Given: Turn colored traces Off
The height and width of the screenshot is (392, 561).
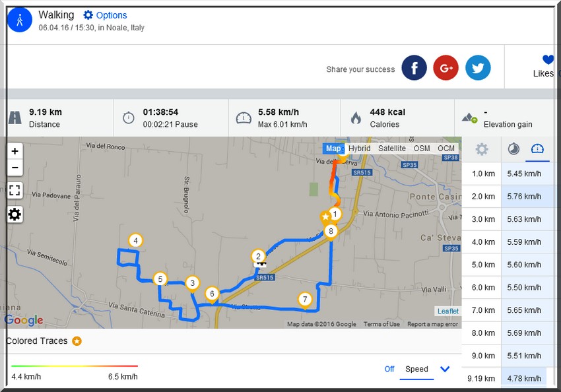Looking at the screenshot, I should (389, 369).
